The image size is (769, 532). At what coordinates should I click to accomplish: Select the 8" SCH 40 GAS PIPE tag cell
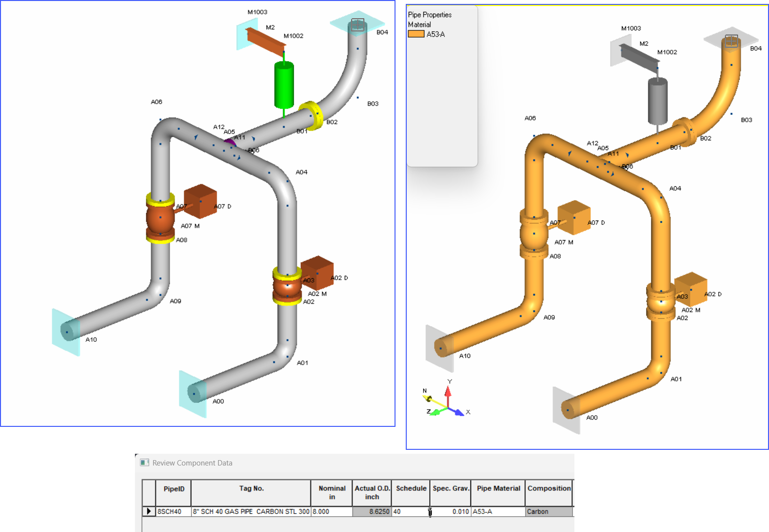click(251, 511)
